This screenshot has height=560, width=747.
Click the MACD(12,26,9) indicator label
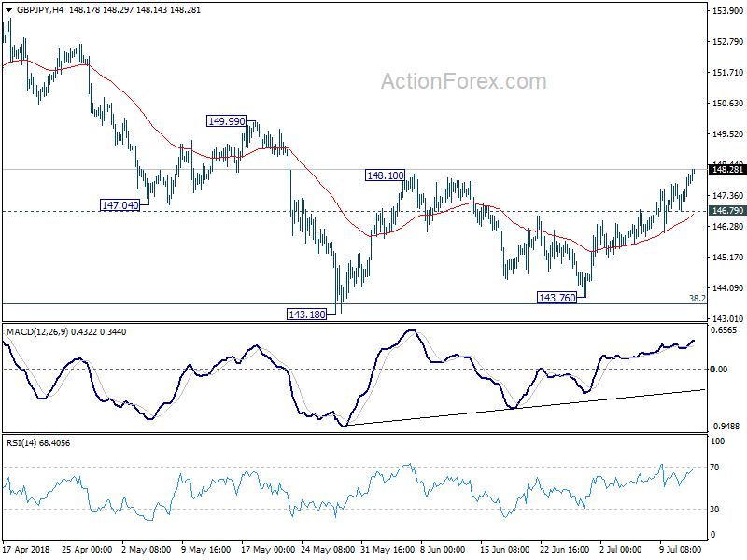pos(37,332)
